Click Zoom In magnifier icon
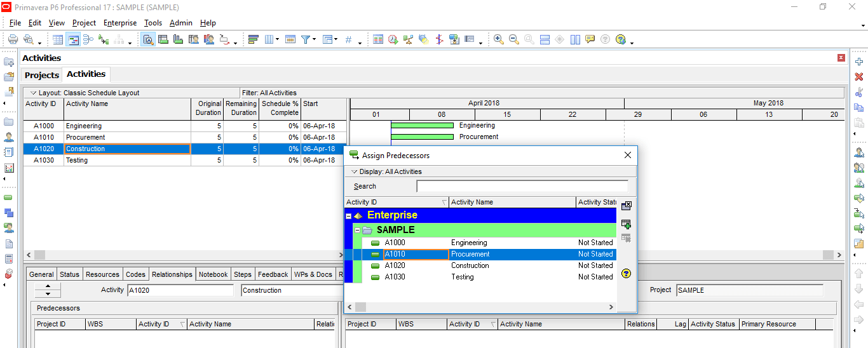 499,39
